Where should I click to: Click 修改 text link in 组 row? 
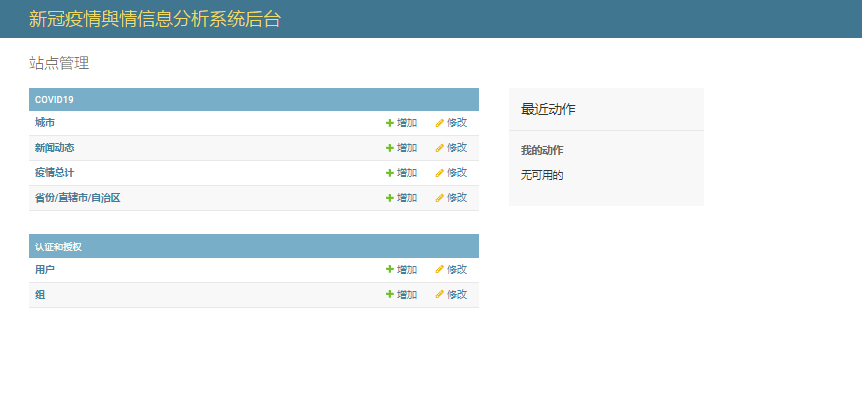[x=457, y=294]
